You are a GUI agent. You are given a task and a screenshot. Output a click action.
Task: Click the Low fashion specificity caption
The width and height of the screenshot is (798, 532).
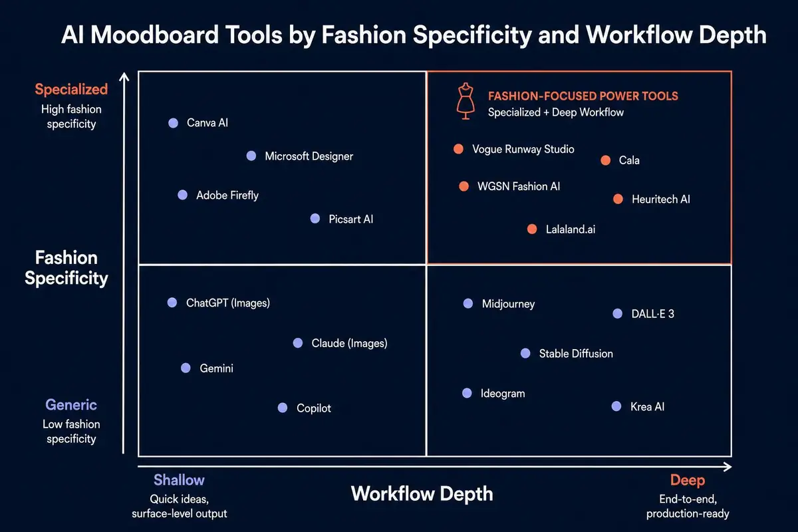[71, 432]
